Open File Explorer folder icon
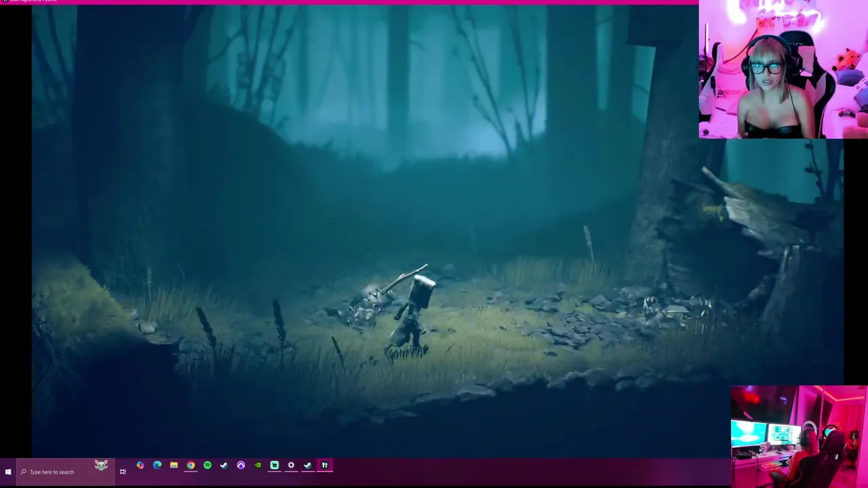Screen dimensions: 868x488 click(x=174, y=465)
